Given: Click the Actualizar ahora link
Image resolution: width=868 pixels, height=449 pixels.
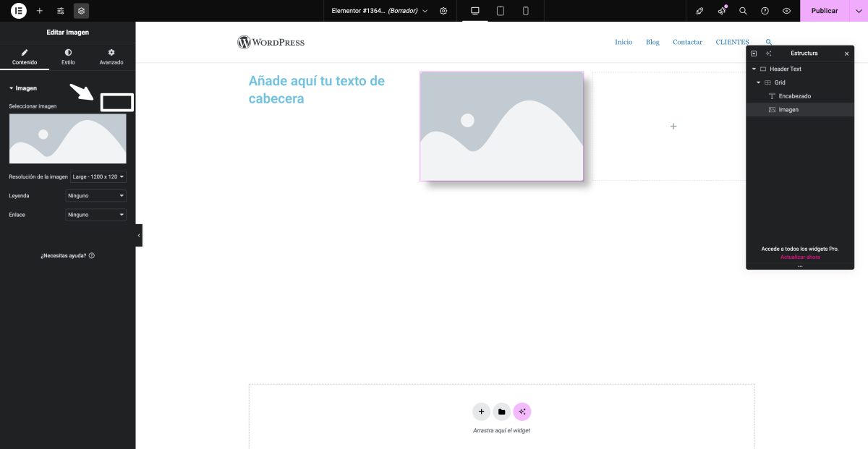Looking at the screenshot, I should 800,257.
